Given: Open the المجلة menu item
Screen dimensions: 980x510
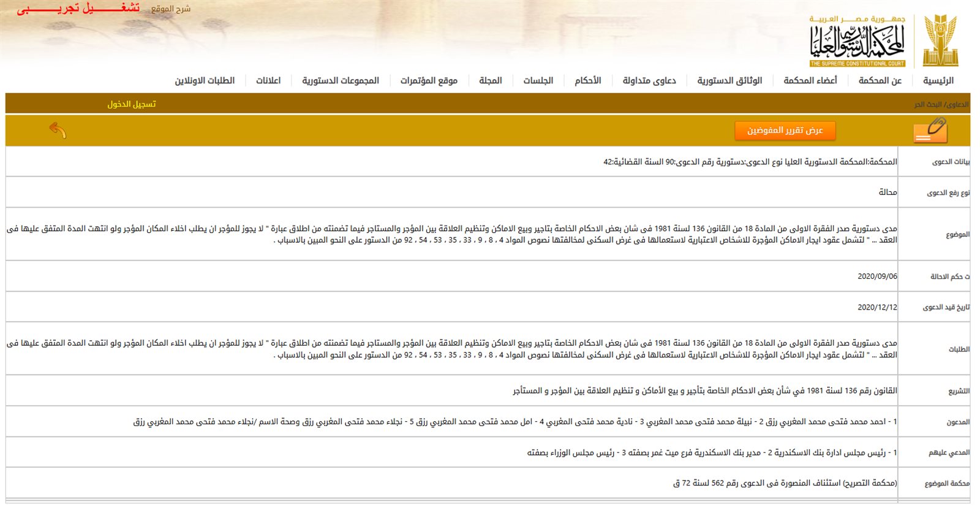Looking at the screenshot, I should pyautogui.click(x=490, y=81).
